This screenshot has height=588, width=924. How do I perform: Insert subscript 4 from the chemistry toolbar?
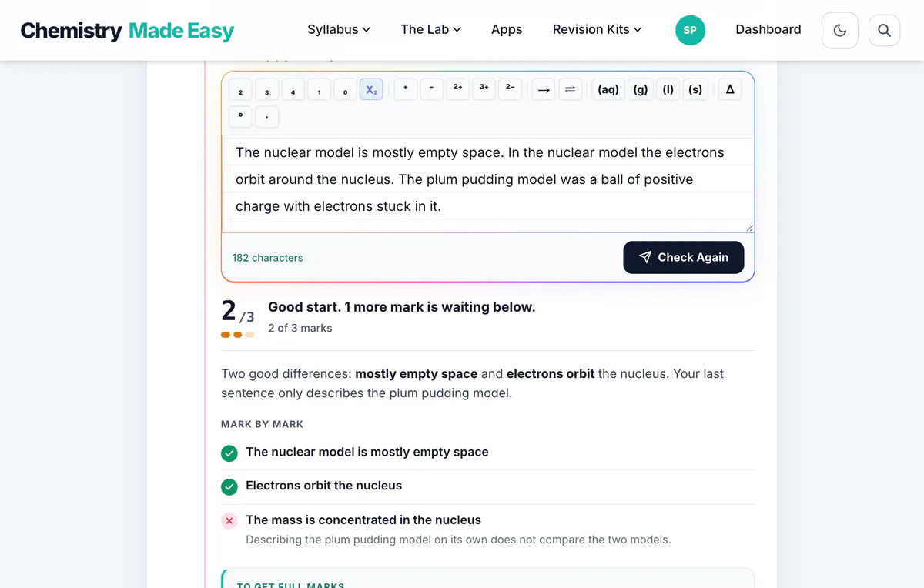(x=293, y=90)
